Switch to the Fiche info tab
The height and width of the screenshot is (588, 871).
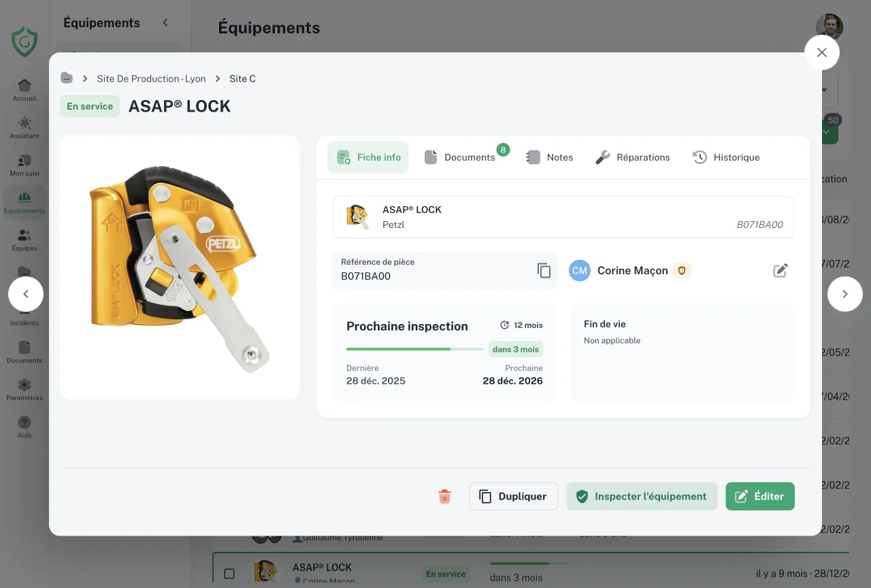click(368, 157)
